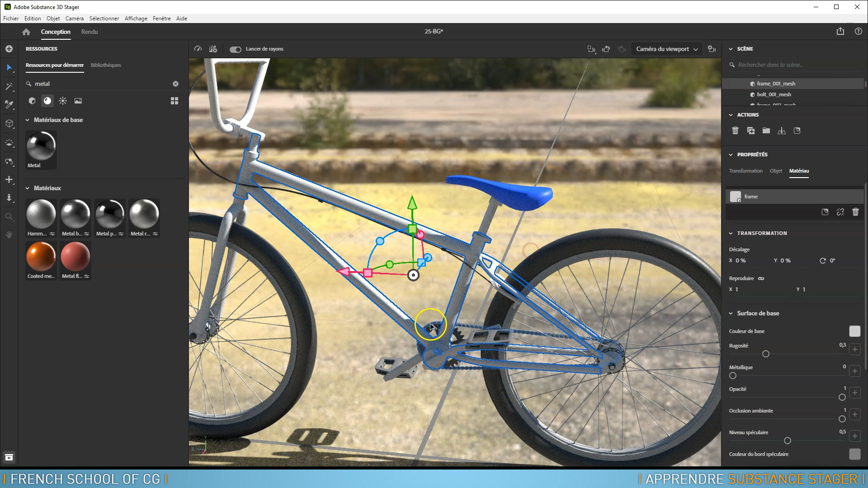Select the orbit camera tool in left toolbar

coord(9,161)
